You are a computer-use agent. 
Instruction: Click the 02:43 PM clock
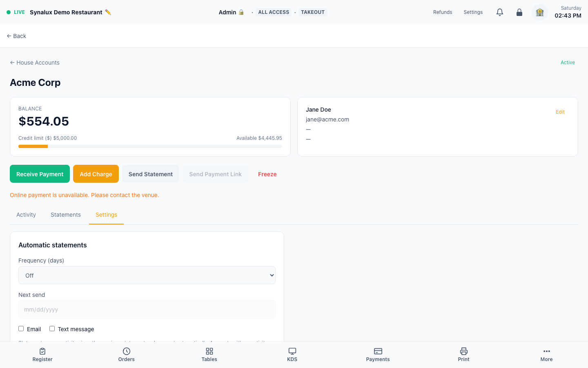[x=568, y=16]
